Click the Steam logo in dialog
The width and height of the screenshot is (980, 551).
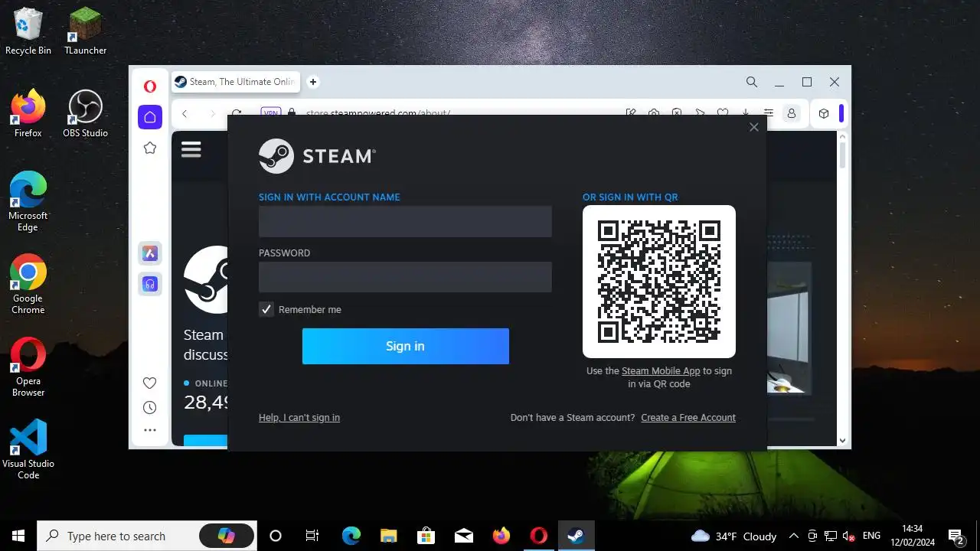click(x=317, y=156)
